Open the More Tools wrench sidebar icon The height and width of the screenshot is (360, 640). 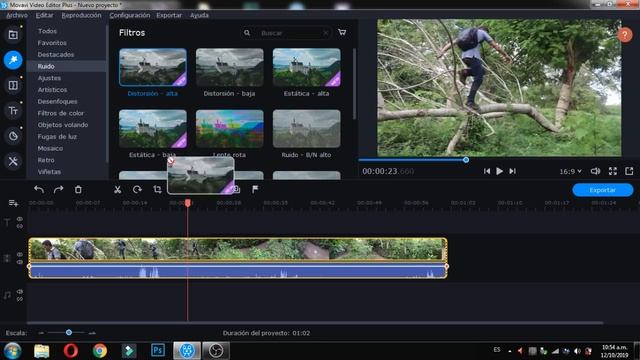(x=13, y=161)
